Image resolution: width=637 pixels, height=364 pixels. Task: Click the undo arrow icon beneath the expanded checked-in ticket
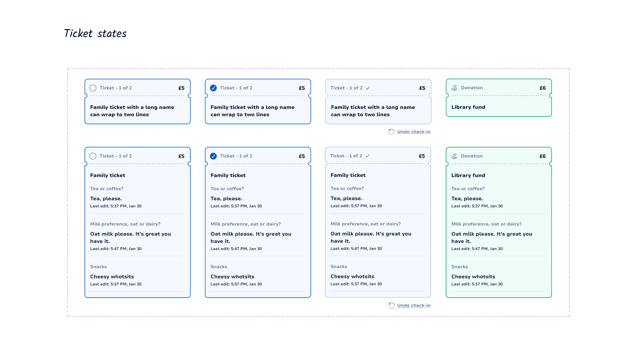[x=392, y=305]
